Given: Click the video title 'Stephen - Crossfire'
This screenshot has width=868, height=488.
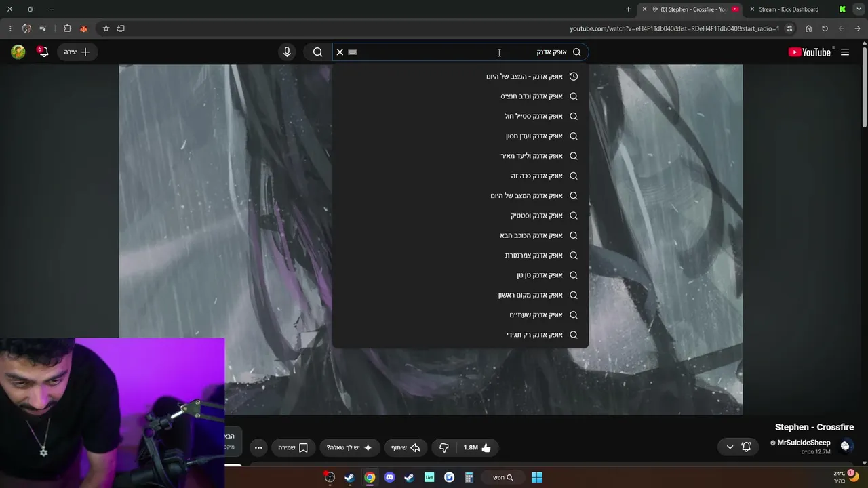Looking at the screenshot, I should pos(814,427).
